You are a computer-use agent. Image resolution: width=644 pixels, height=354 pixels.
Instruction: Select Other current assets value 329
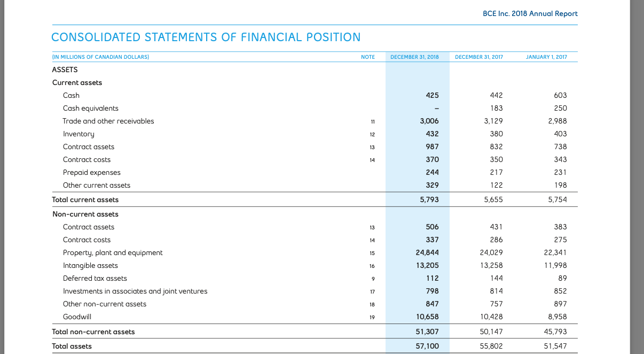pos(433,185)
